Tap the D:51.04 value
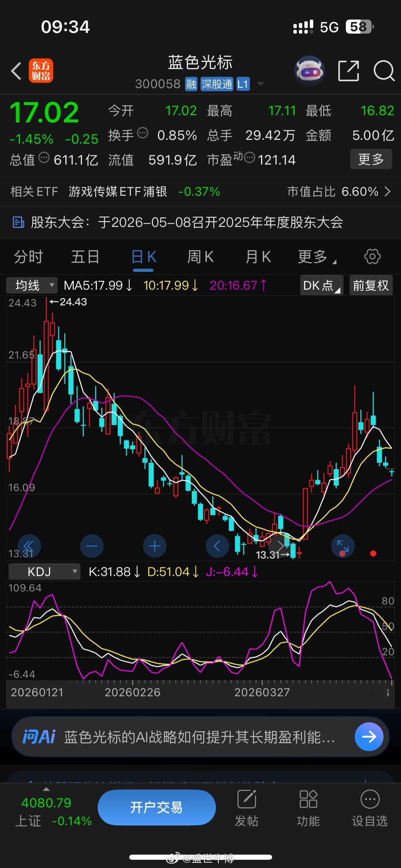The height and width of the screenshot is (868, 401). tap(173, 572)
